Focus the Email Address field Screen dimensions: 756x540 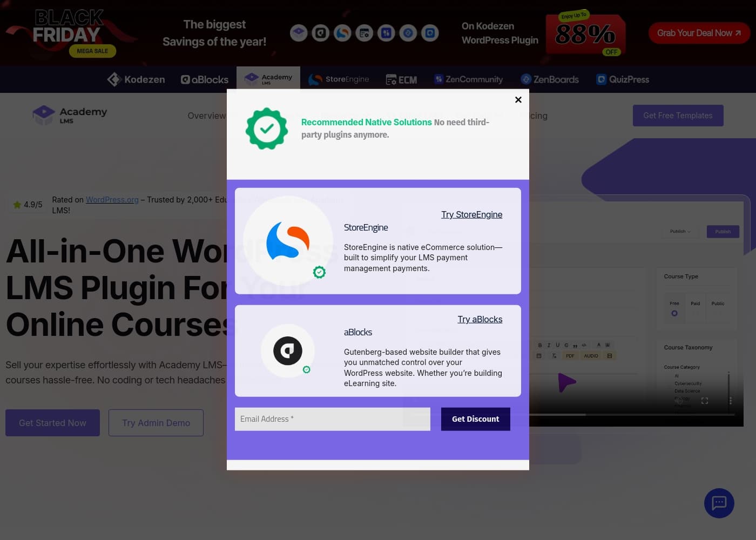pyautogui.click(x=333, y=419)
